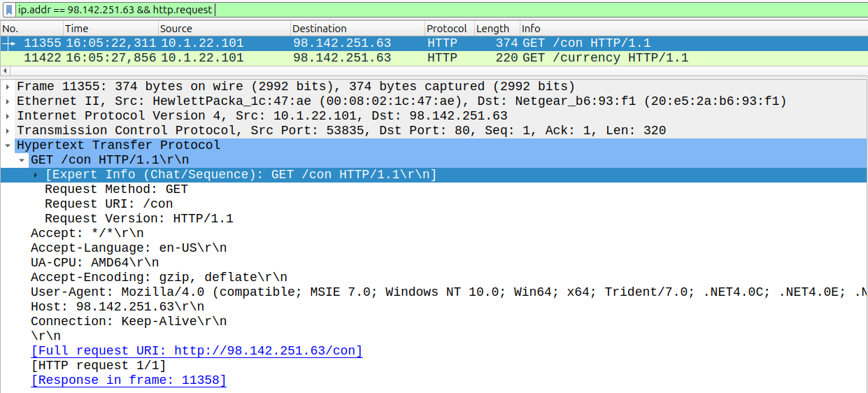The height and width of the screenshot is (393, 868).
Task: Select the Accept-Language: en-US line
Action: 129,248
